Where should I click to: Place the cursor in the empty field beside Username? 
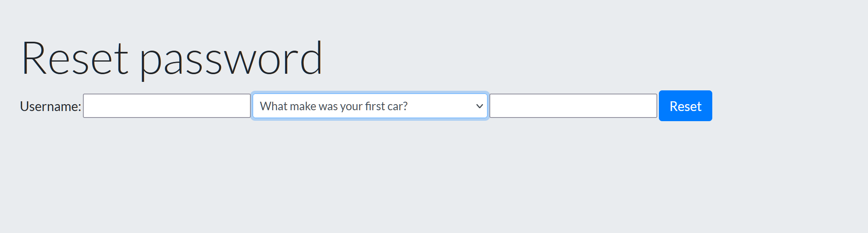click(167, 106)
